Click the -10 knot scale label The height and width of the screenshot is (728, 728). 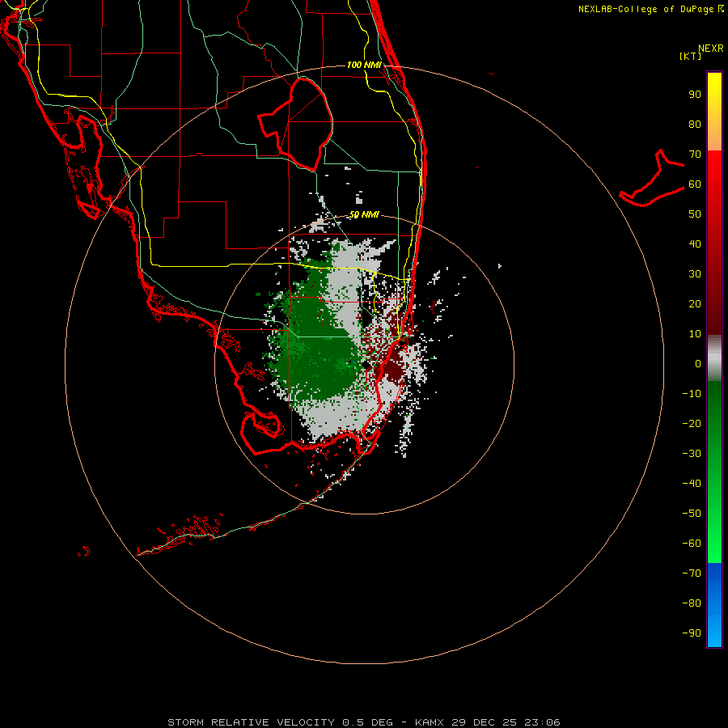point(692,394)
